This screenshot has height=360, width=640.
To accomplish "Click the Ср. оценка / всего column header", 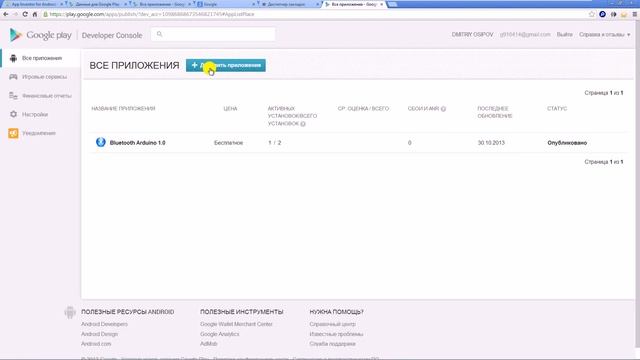I will pyautogui.click(x=363, y=109).
